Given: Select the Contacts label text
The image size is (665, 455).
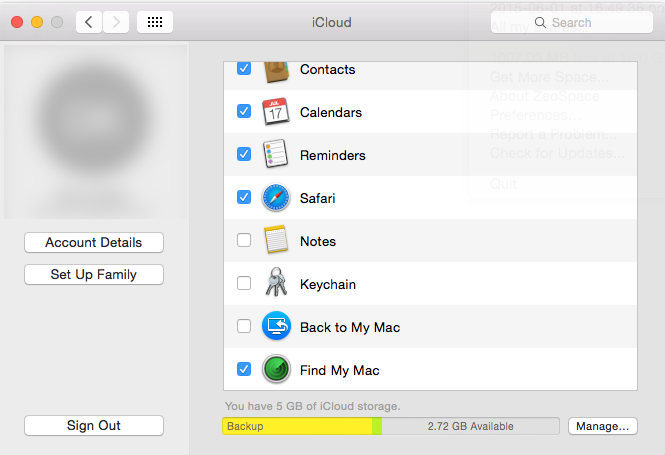Looking at the screenshot, I should pos(327,70).
